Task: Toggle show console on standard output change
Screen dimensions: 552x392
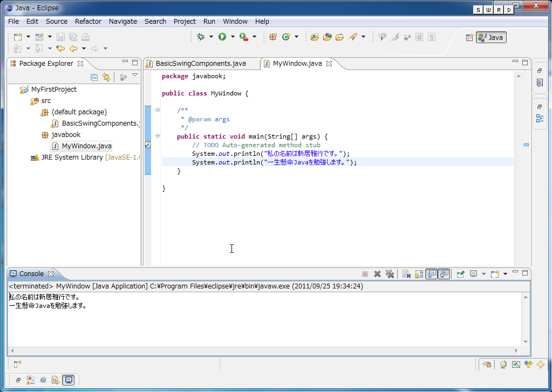Action: (431, 274)
